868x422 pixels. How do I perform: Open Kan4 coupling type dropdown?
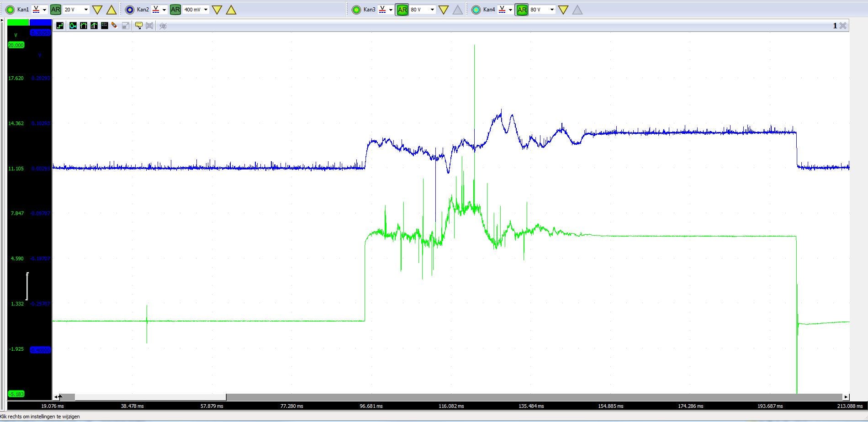tap(510, 10)
